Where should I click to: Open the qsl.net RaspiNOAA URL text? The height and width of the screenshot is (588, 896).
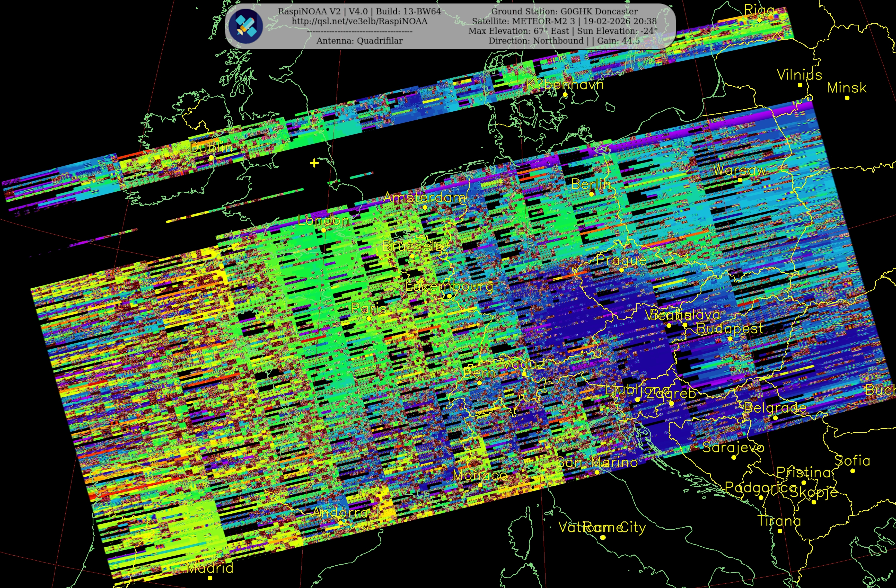pos(359,21)
